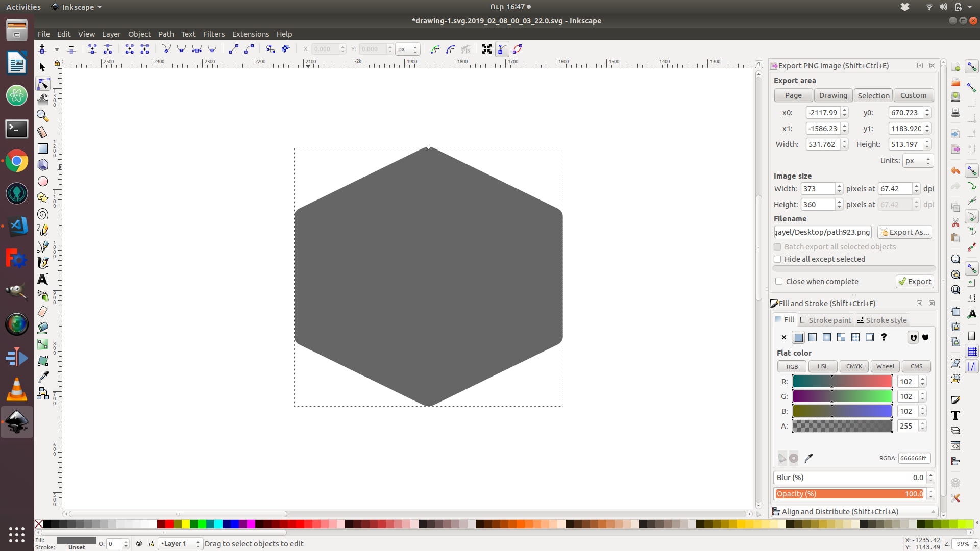The image size is (980, 551).
Task: Click the Opacity percentage slider
Action: point(849,494)
